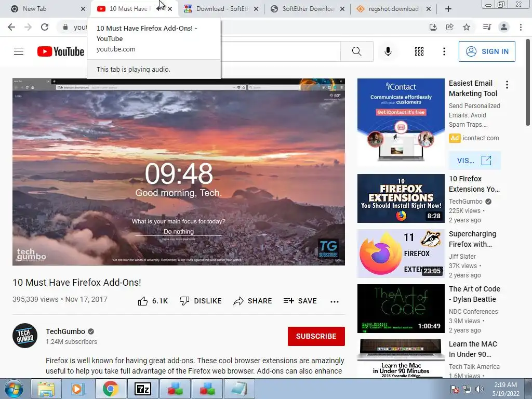Share the video
532x399 pixels.
point(253,301)
